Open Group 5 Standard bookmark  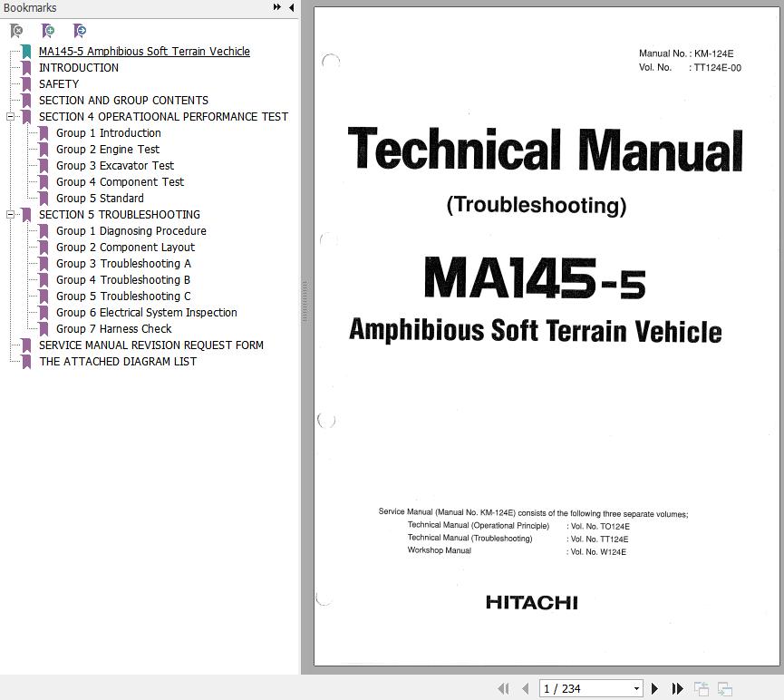tap(100, 199)
